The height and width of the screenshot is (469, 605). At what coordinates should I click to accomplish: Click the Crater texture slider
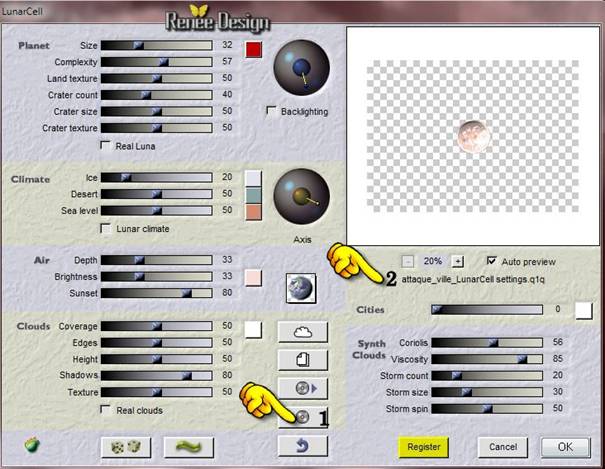[x=157, y=128]
